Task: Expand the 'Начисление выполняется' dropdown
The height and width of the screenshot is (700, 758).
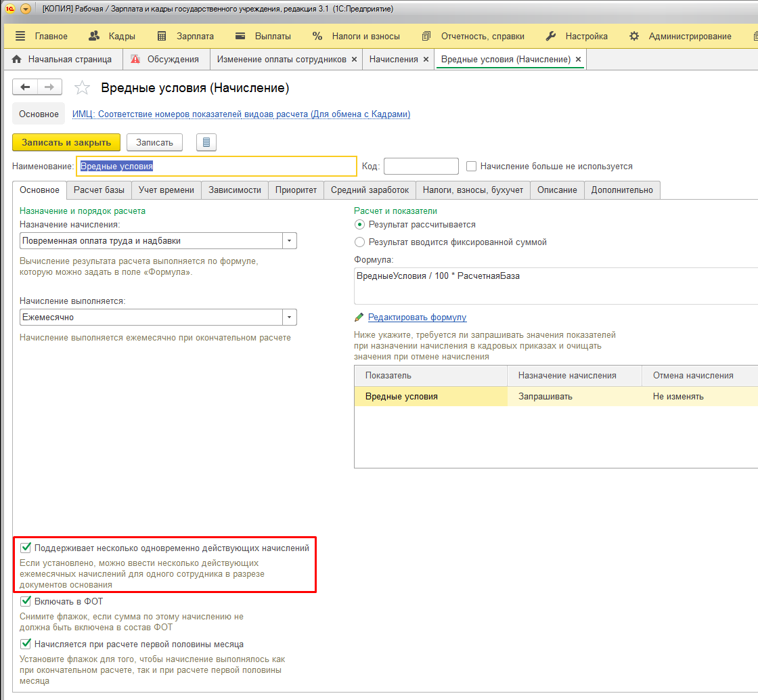Action: point(290,317)
